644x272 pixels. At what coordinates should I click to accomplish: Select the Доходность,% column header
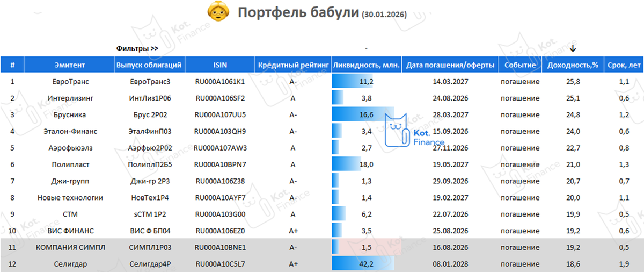tap(573, 65)
